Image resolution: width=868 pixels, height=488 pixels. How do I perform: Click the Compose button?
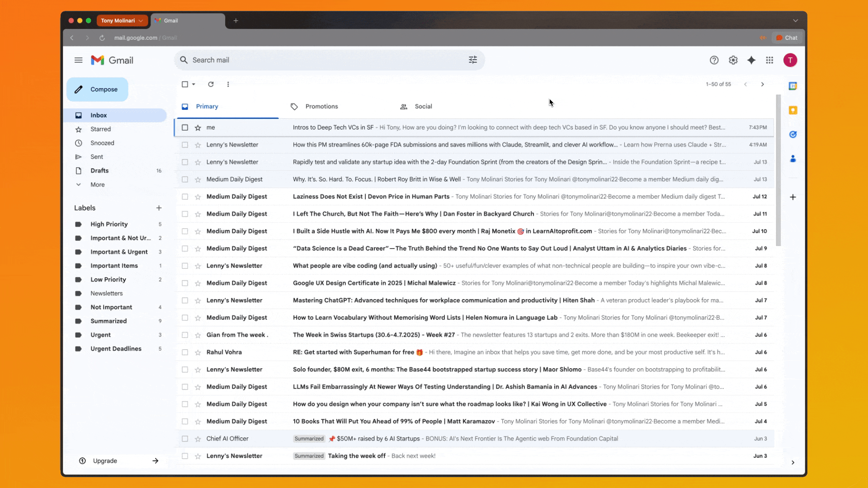97,89
